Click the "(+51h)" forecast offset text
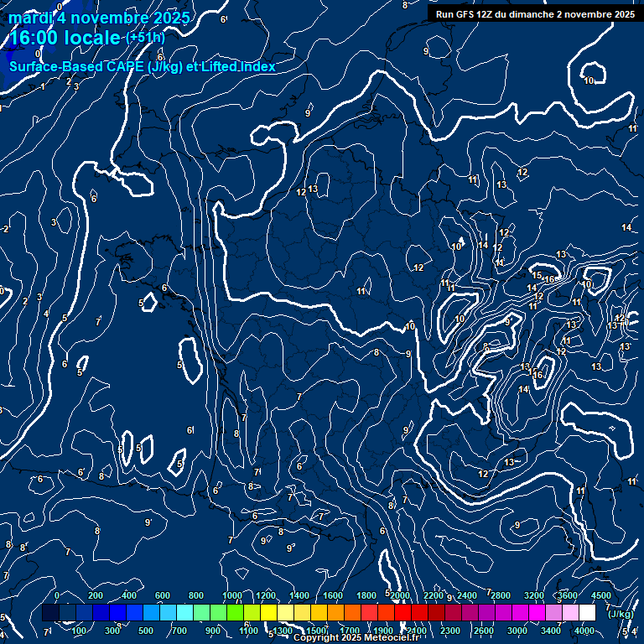This screenshot has width=644, height=644. click(145, 38)
